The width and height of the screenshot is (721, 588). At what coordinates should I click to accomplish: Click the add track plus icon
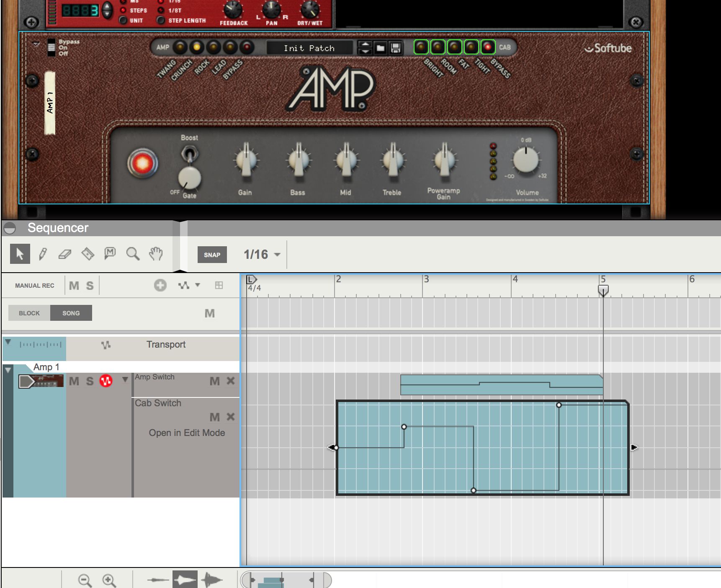(160, 285)
